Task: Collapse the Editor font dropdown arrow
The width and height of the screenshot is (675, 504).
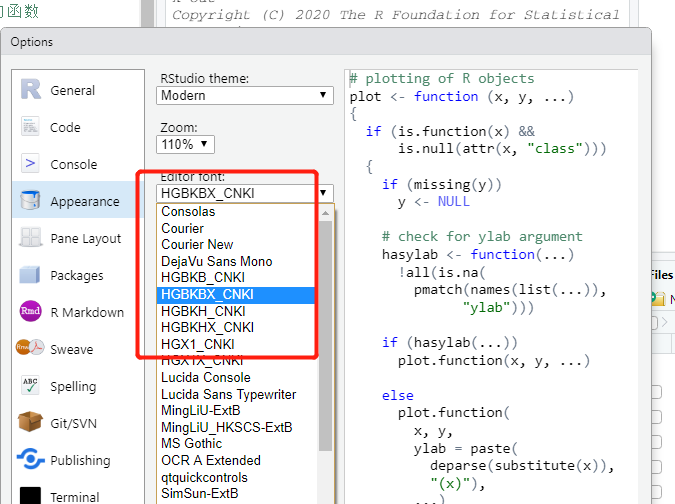Action: (x=323, y=193)
